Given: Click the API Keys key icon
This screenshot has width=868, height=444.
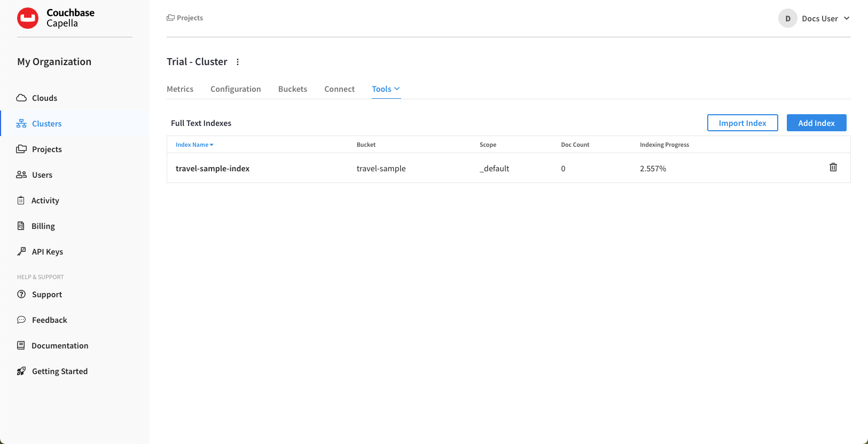Looking at the screenshot, I should [x=21, y=251].
